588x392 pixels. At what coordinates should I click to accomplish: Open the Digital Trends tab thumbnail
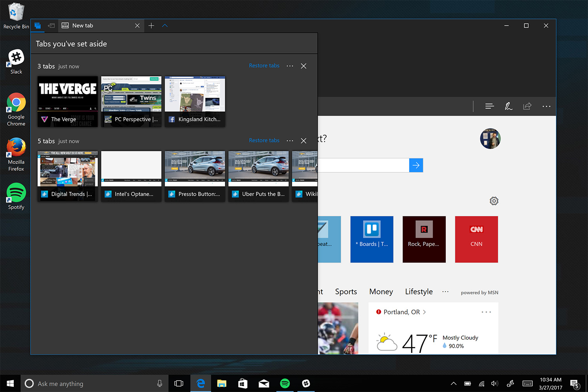[68, 176]
